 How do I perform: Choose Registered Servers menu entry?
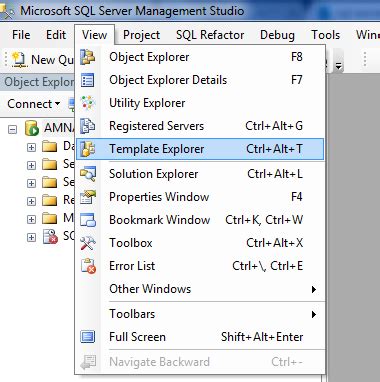tap(200, 126)
